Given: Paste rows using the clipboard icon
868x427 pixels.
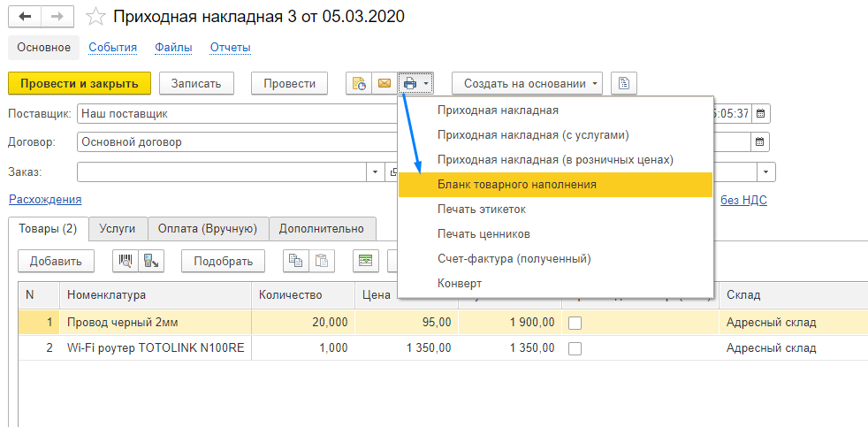Looking at the screenshot, I should pyautogui.click(x=322, y=261).
